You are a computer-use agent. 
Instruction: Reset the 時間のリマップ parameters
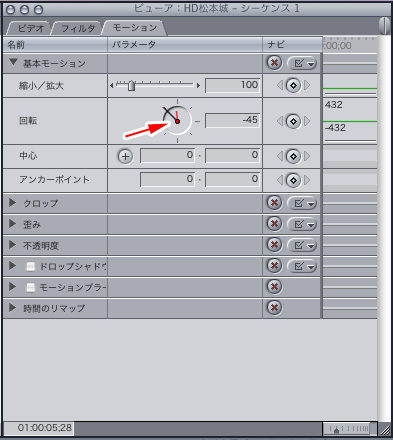click(x=274, y=308)
